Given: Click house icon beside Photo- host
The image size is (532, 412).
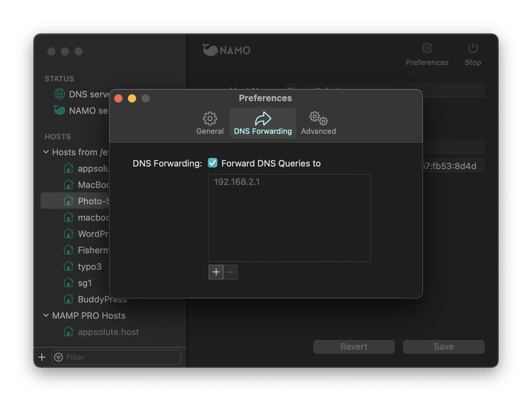Looking at the screenshot, I should point(68,201).
